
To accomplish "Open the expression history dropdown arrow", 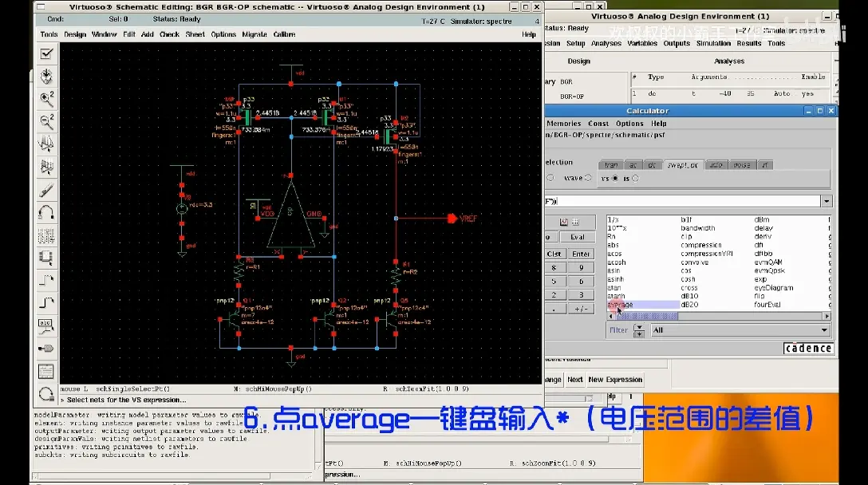I will [827, 202].
